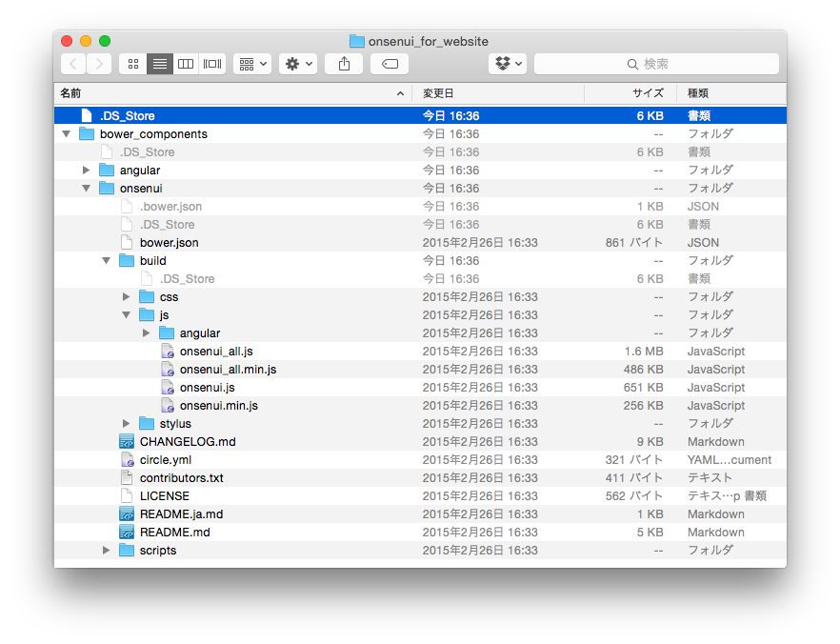Select the list view button

click(x=160, y=64)
